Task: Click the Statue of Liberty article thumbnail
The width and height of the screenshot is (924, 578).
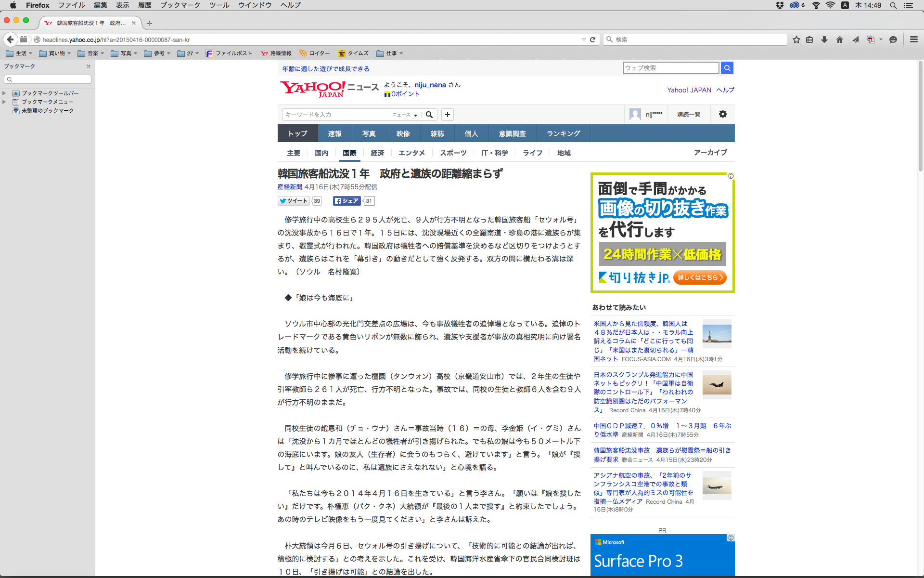Action: click(717, 333)
